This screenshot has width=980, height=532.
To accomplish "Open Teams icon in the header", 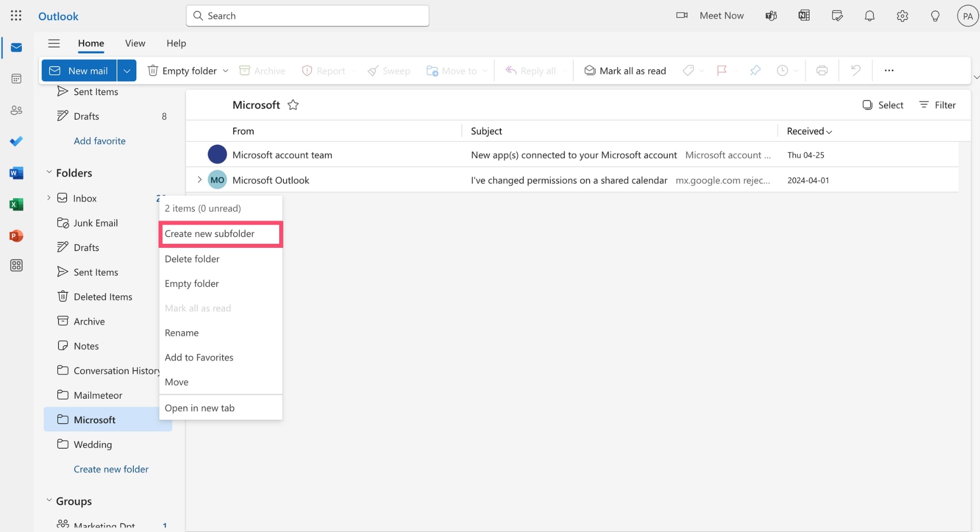I will (771, 16).
